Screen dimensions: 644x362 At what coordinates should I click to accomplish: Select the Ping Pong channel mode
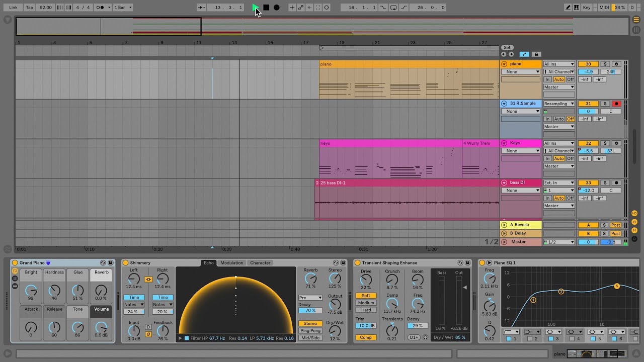tap(310, 331)
